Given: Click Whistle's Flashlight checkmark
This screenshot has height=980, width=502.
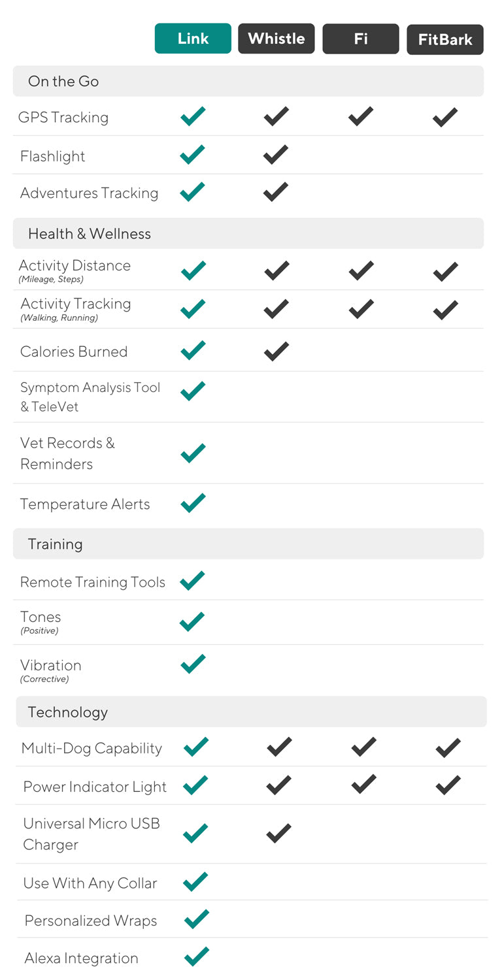Looking at the screenshot, I should point(276,155).
